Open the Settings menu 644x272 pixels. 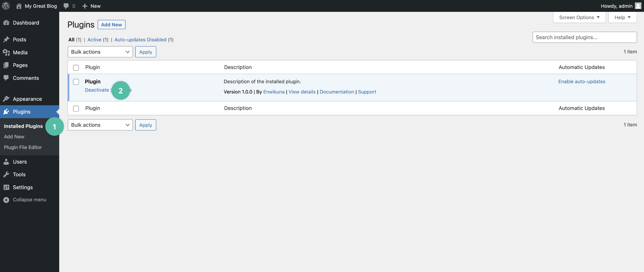point(23,187)
